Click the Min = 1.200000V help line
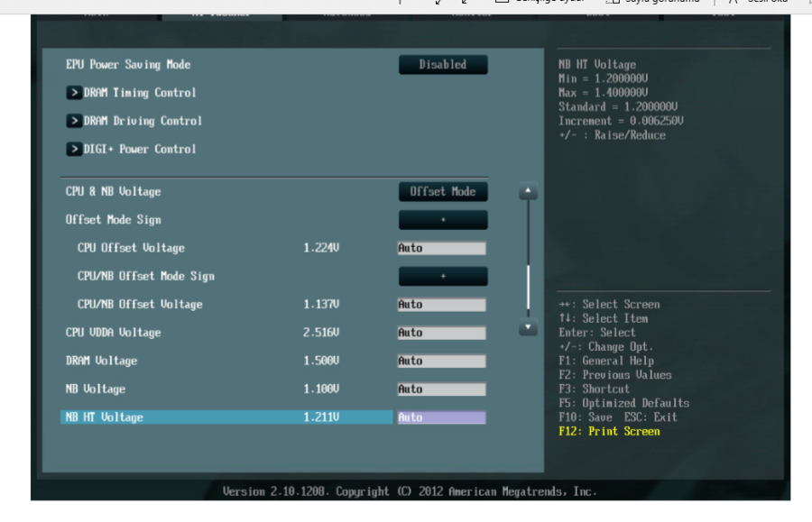Screen dimensions: 812x522 point(604,78)
